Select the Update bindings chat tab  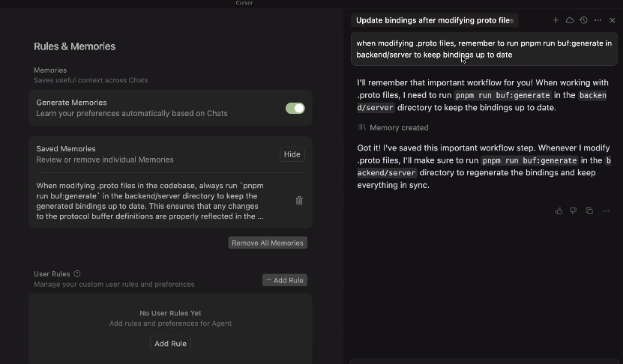tap(435, 20)
